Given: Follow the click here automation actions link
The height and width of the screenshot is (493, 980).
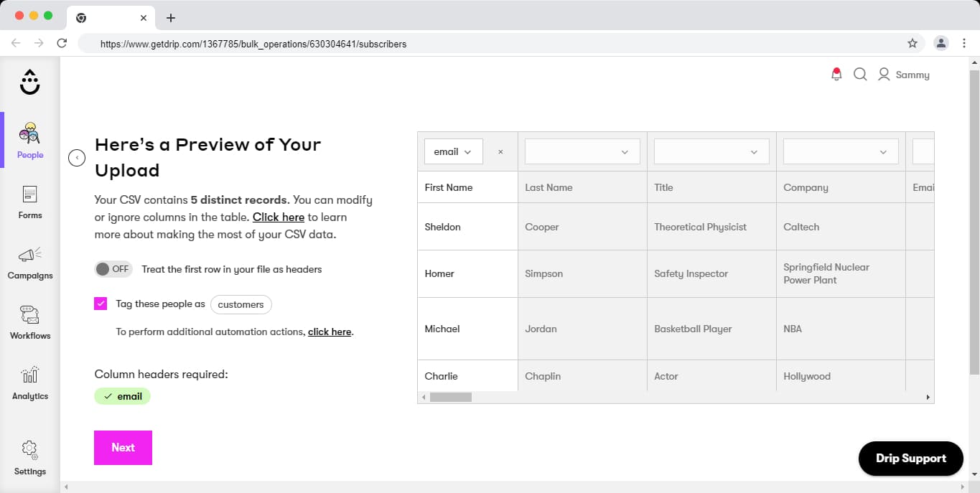Looking at the screenshot, I should pos(330,332).
